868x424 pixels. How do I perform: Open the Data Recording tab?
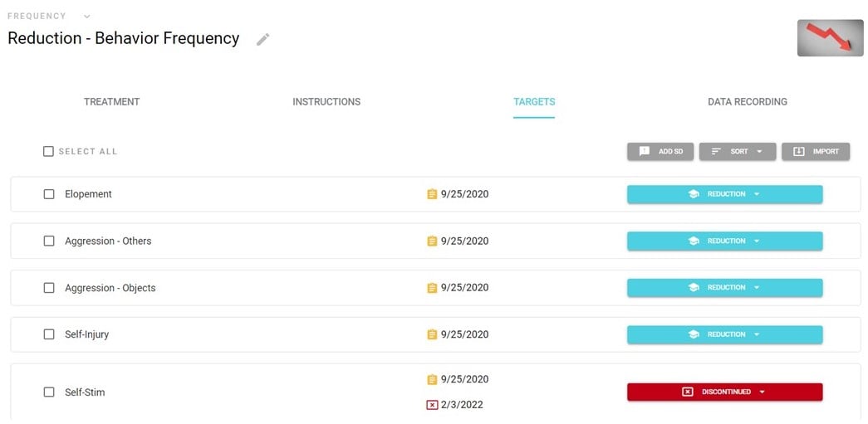(x=747, y=102)
